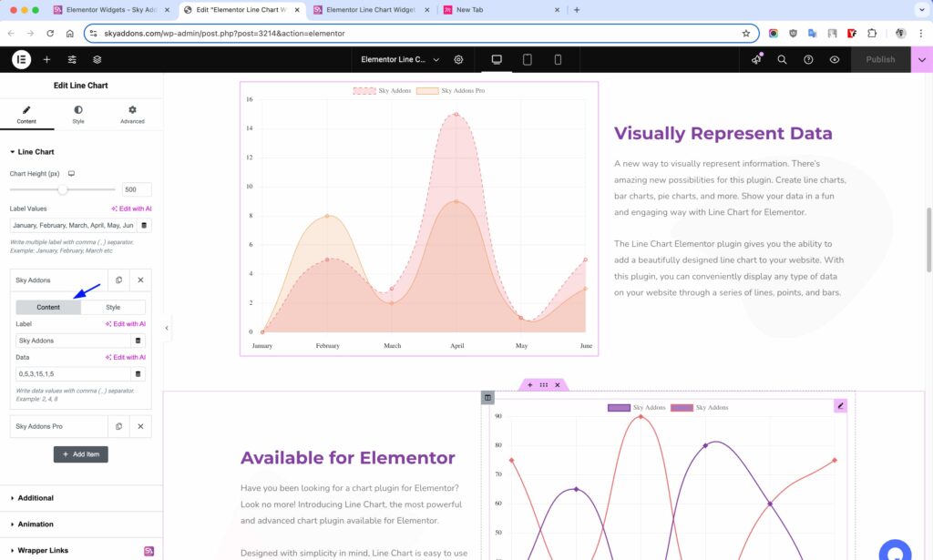This screenshot has height=560, width=933.
Task: Click the browser address bar
Action: click(421, 34)
